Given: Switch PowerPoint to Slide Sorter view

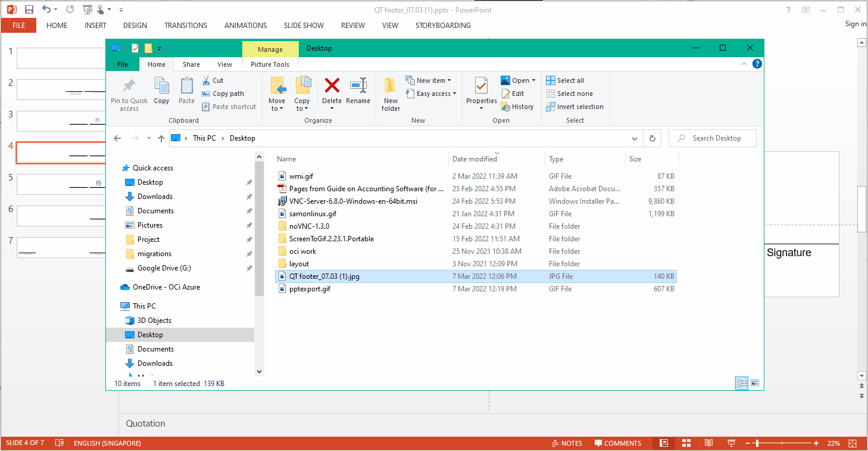Looking at the screenshot, I should [686, 443].
